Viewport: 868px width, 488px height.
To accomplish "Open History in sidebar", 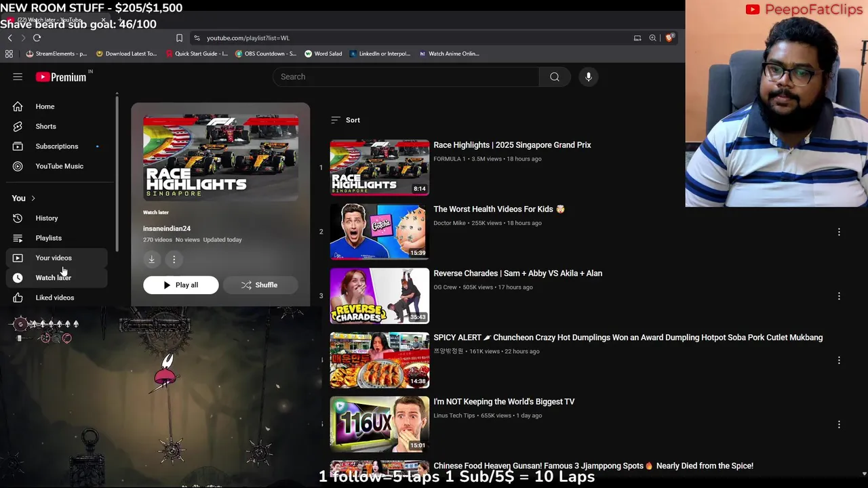I will (57, 218).
